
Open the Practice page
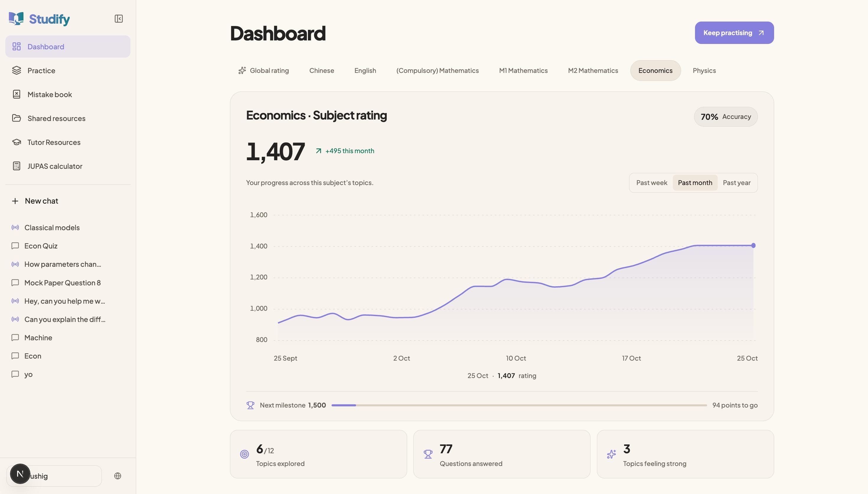pyautogui.click(x=68, y=70)
